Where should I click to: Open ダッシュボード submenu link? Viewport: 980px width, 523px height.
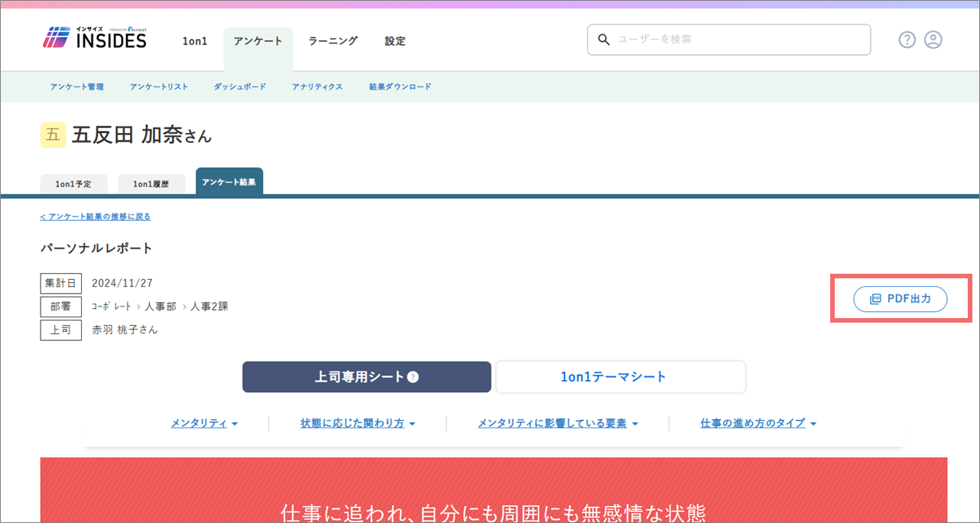[240, 87]
